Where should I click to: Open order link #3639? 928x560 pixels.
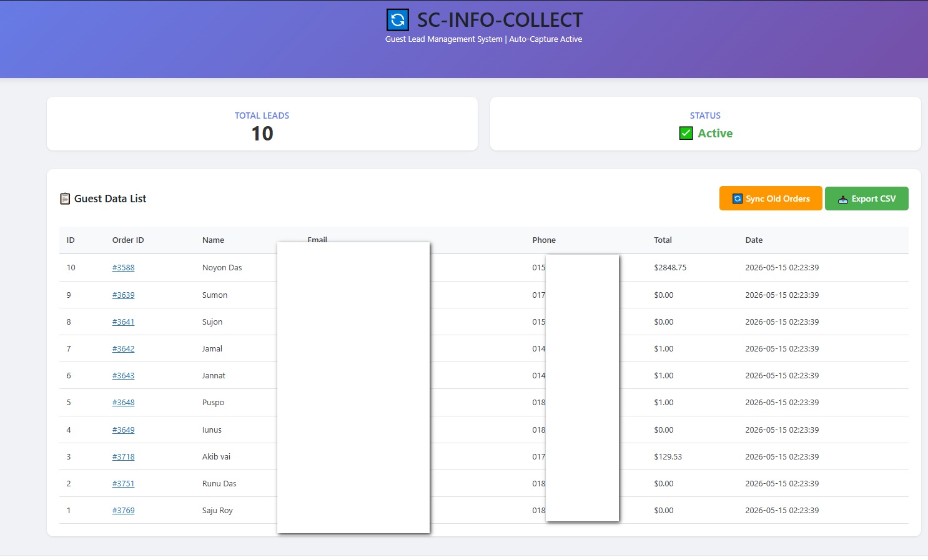(x=123, y=295)
